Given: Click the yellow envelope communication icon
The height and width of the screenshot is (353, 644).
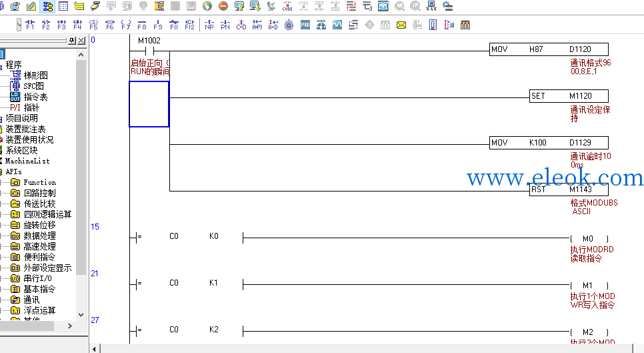Looking at the screenshot, I should (x=401, y=25).
